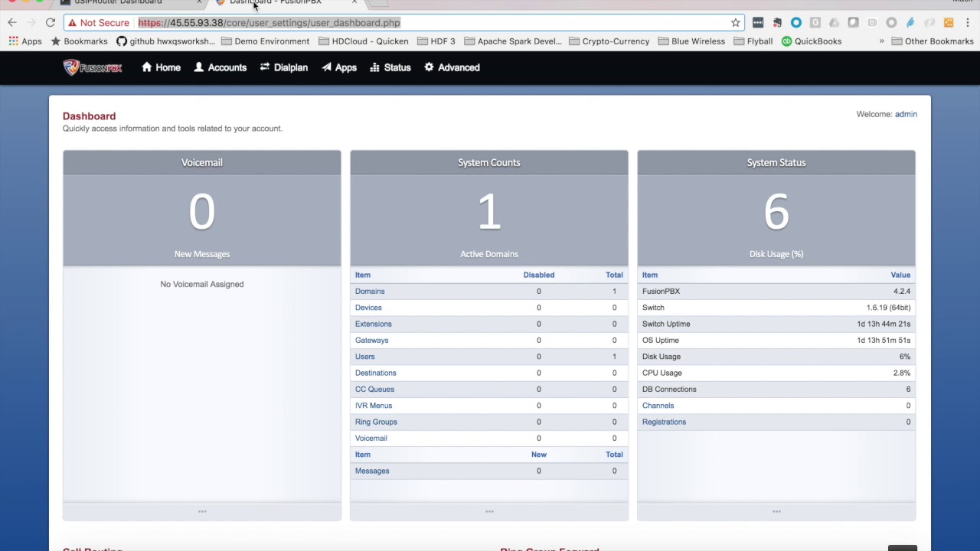Screen dimensions: 980x551
Task: Open the Apps navigation menu
Action: point(339,67)
